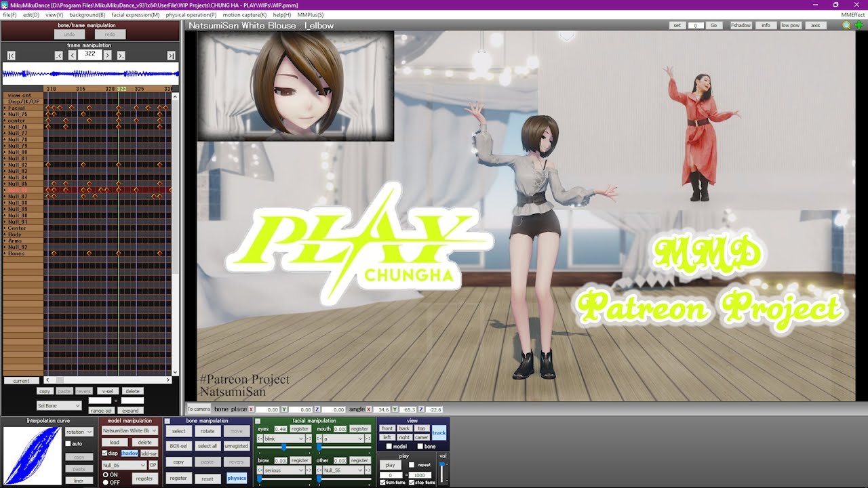Click previous mouth morph arrow beside 'a'
This screenshot has width=868, height=488.
[319, 439]
